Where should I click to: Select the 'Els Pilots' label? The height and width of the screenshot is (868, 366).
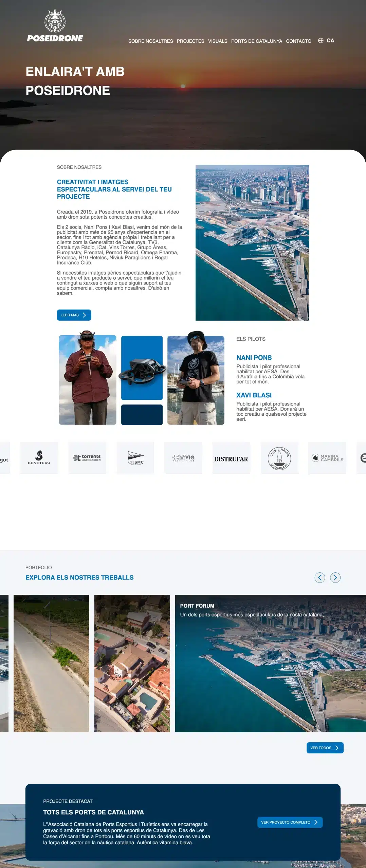(251, 339)
